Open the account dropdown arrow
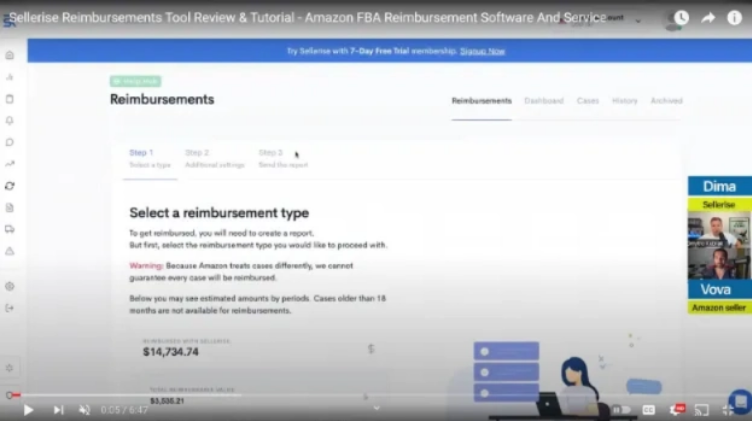The width and height of the screenshot is (752, 421). (x=638, y=21)
